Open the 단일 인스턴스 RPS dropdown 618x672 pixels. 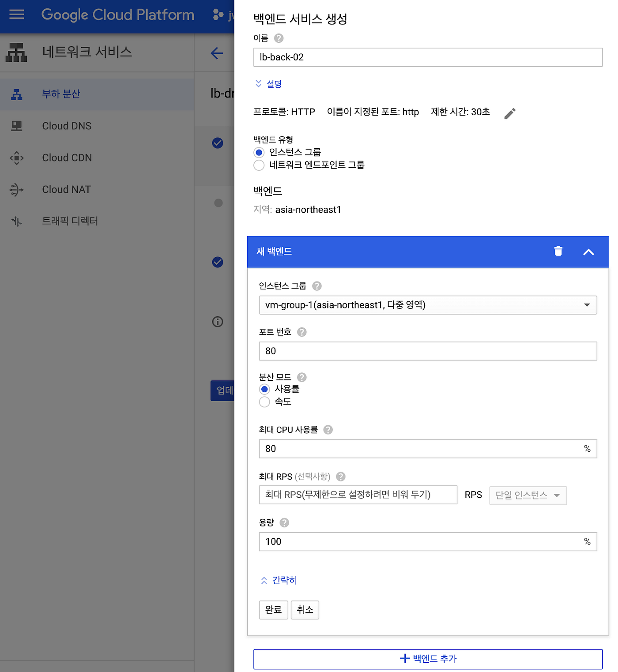coord(528,496)
